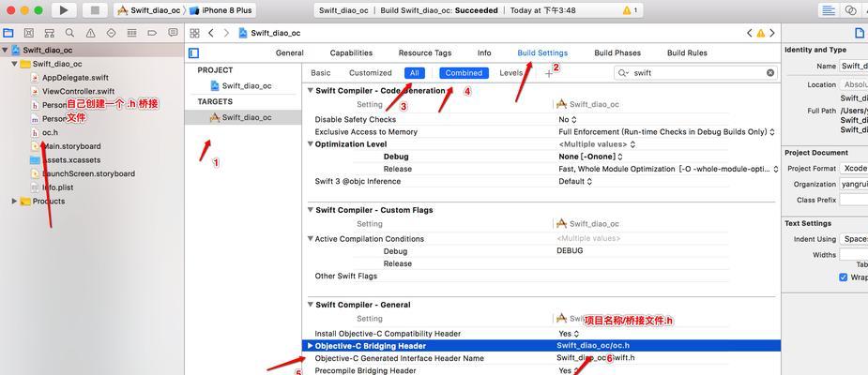Open the Symbol navigator
The image size is (868, 375).
click(50, 33)
